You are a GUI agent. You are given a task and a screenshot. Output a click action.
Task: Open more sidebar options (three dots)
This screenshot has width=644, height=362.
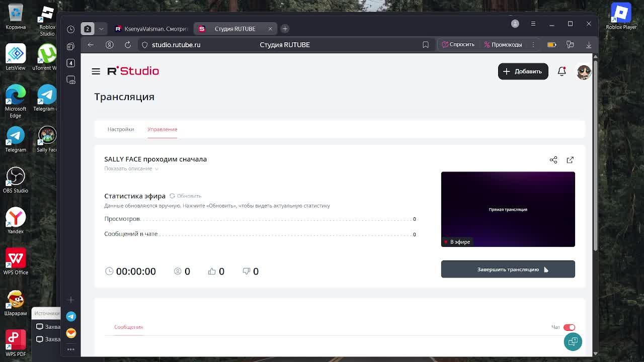pos(71,349)
